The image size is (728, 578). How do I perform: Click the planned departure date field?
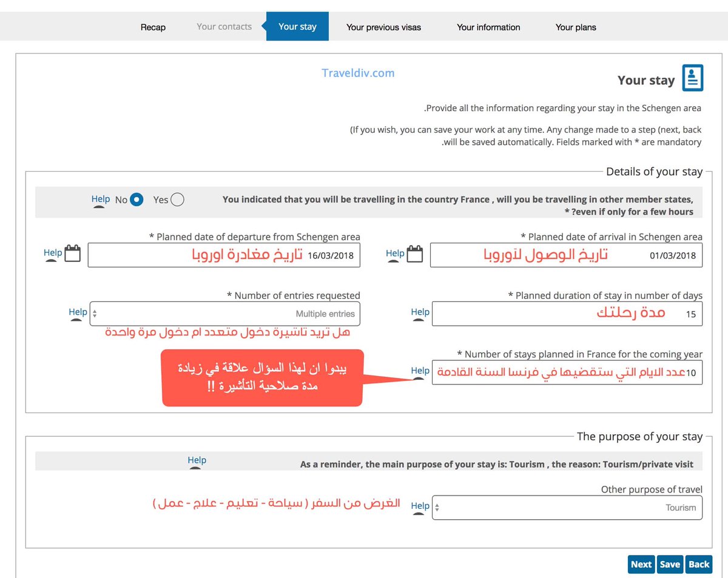(224, 255)
